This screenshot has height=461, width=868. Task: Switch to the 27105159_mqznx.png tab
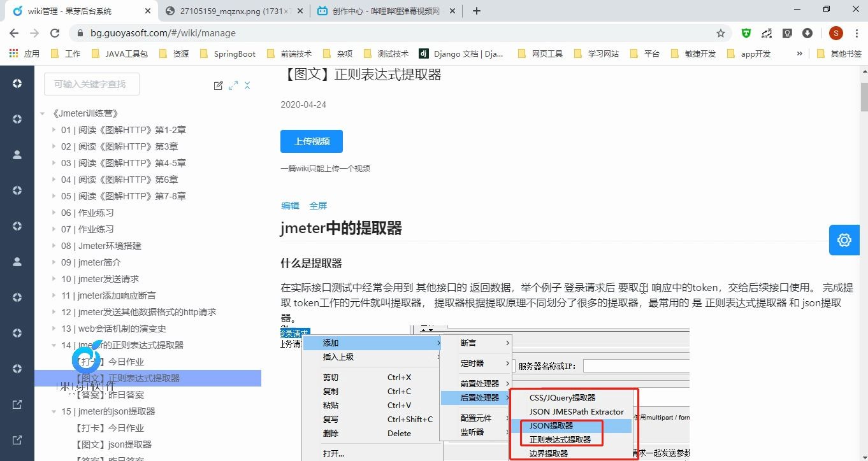click(233, 11)
